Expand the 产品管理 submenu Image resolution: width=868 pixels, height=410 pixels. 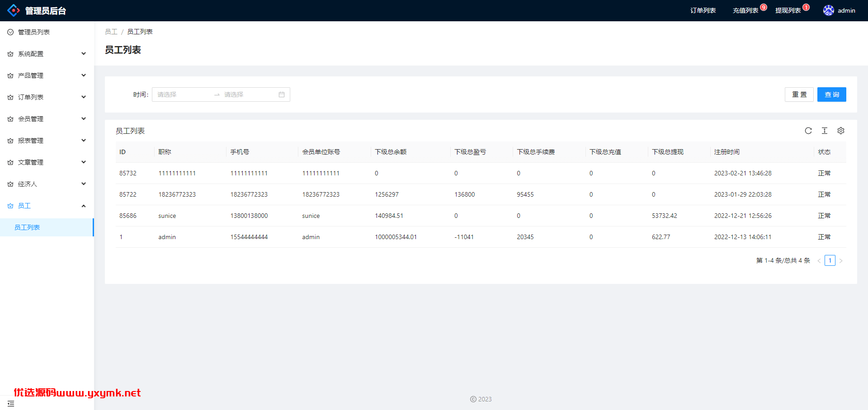coord(47,75)
